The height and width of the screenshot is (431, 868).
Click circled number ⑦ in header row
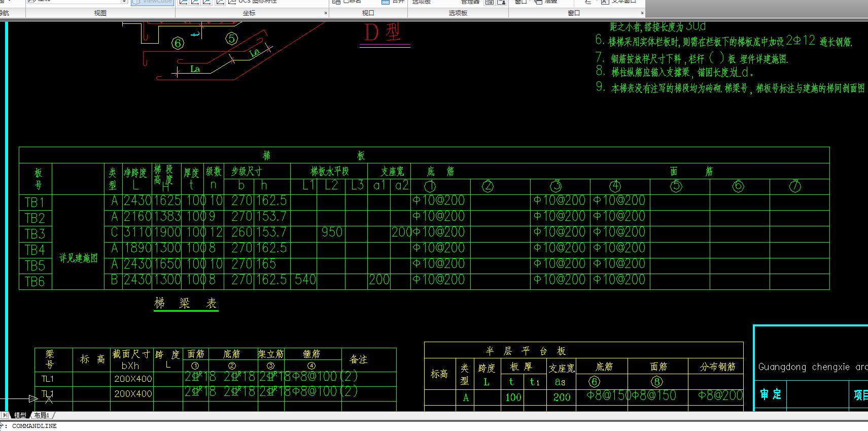[795, 186]
